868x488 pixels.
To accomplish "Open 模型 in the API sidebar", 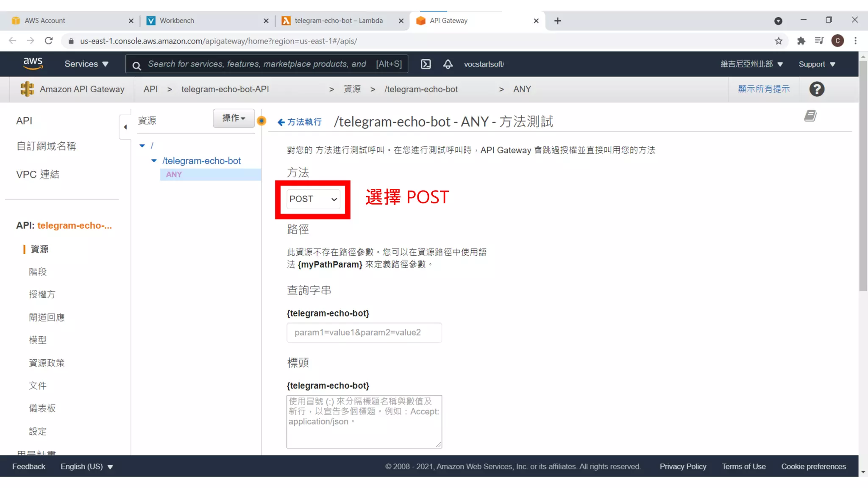I will [38, 340].
